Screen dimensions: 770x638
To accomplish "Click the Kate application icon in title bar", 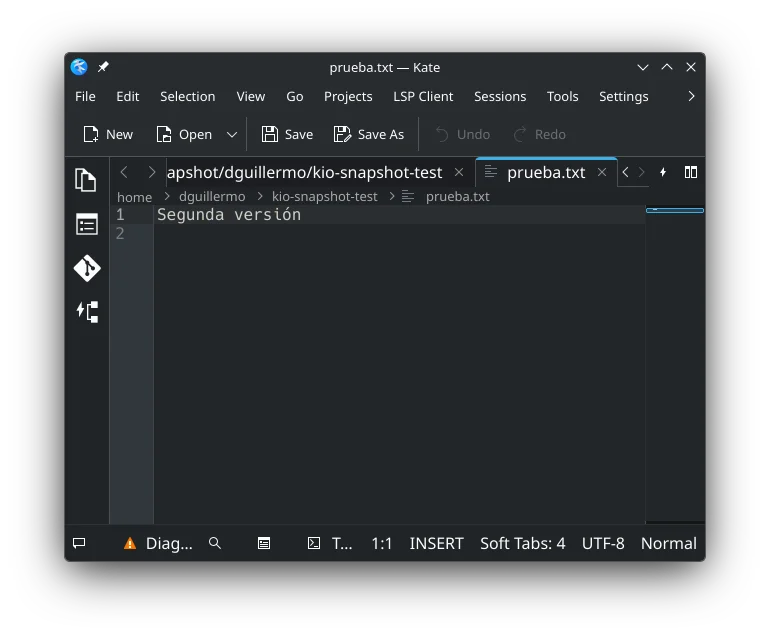I will [79, 67].
